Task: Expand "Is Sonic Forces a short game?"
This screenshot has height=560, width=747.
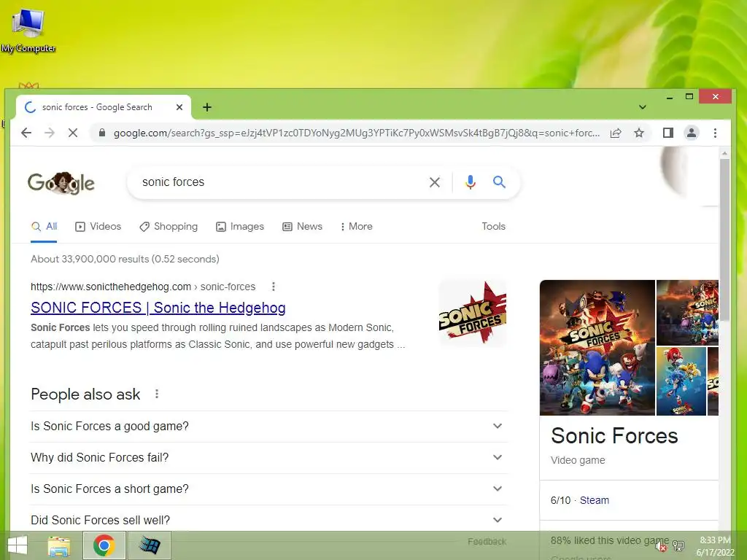Action: (268, 489)
